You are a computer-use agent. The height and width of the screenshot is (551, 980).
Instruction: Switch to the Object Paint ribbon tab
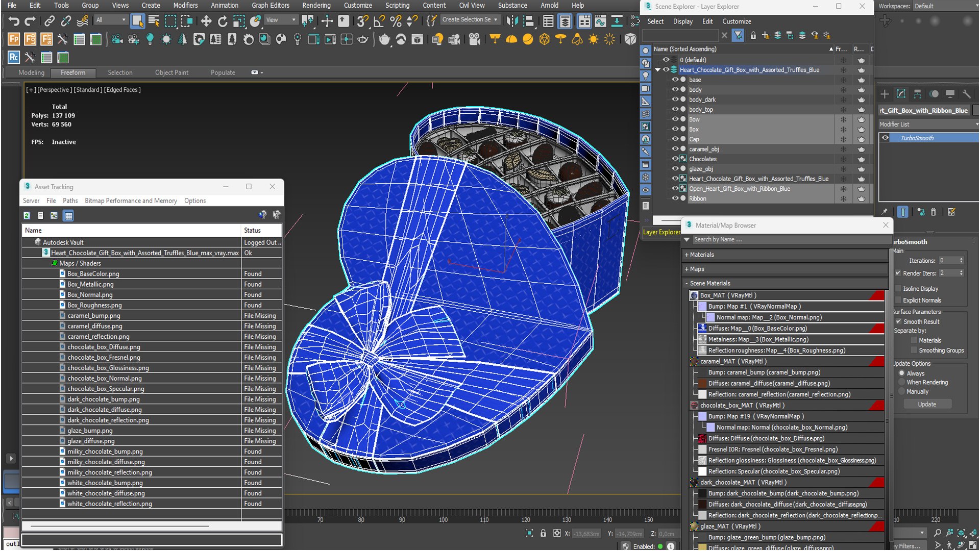171,72
